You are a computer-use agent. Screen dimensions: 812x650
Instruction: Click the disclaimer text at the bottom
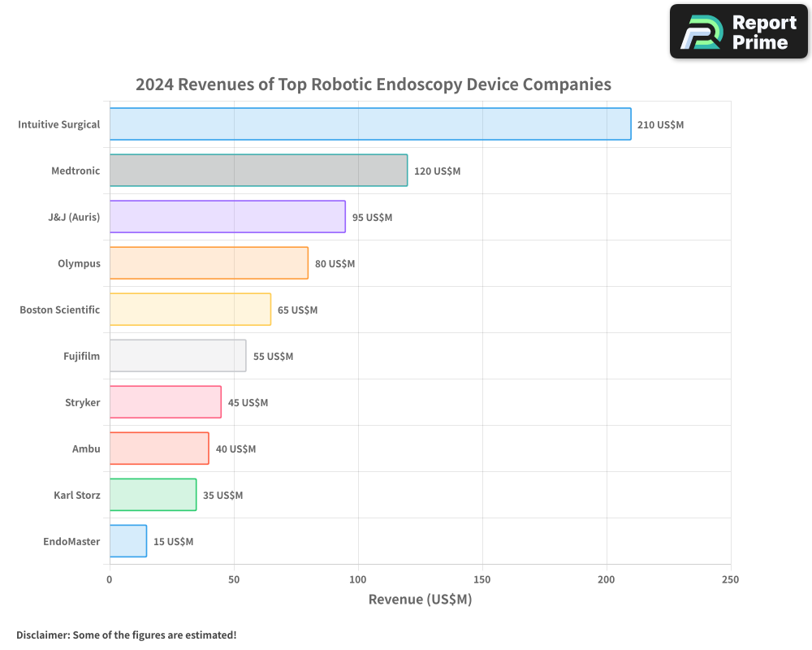pos(126,635)
